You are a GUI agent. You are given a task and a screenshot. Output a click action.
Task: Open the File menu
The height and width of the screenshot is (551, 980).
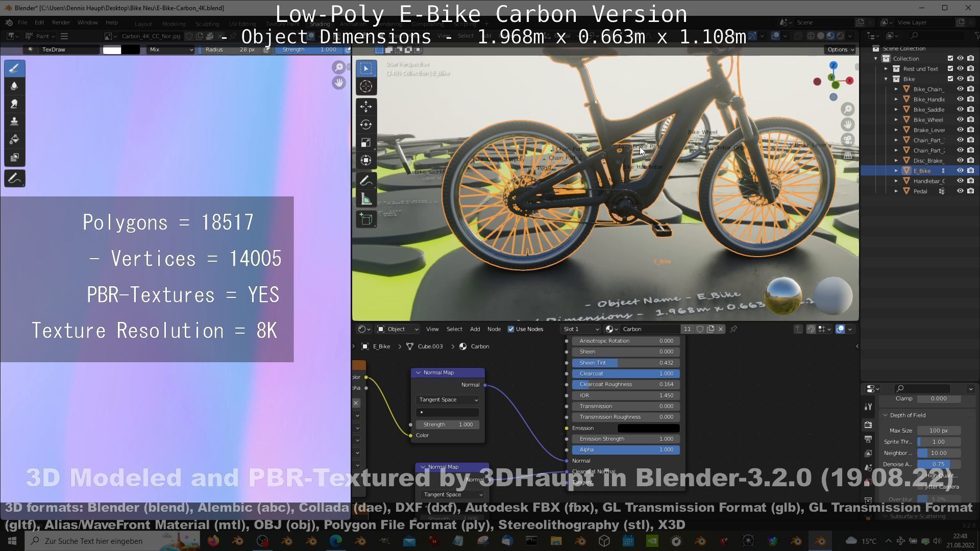(22, 22)
